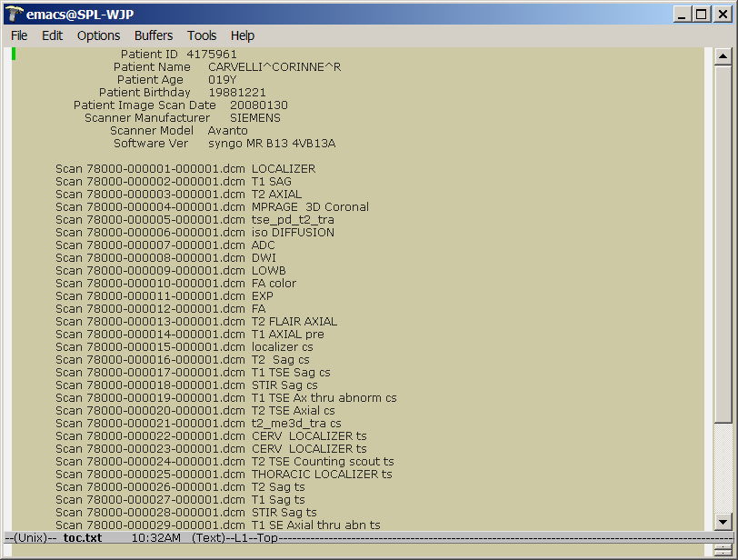
Task: Open the Help menu
Action: coord(242,35)
